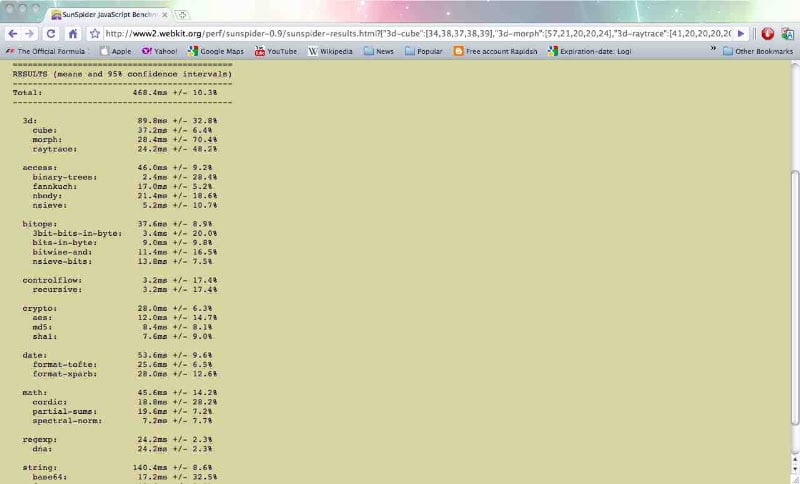Click the format-xparb: result line
Viewport: 800px width, 484px height.
[124, 374]
